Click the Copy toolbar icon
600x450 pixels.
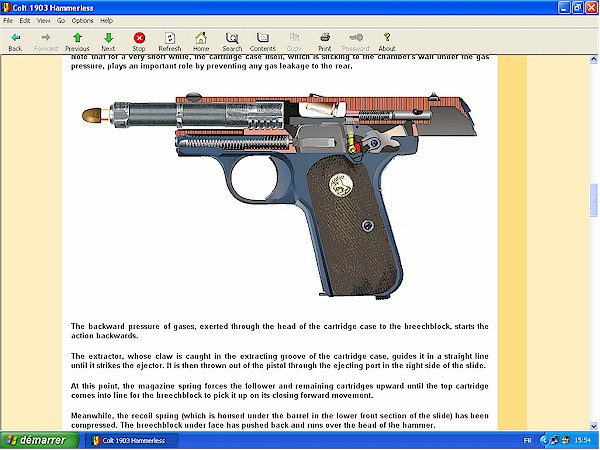(294, 42)
